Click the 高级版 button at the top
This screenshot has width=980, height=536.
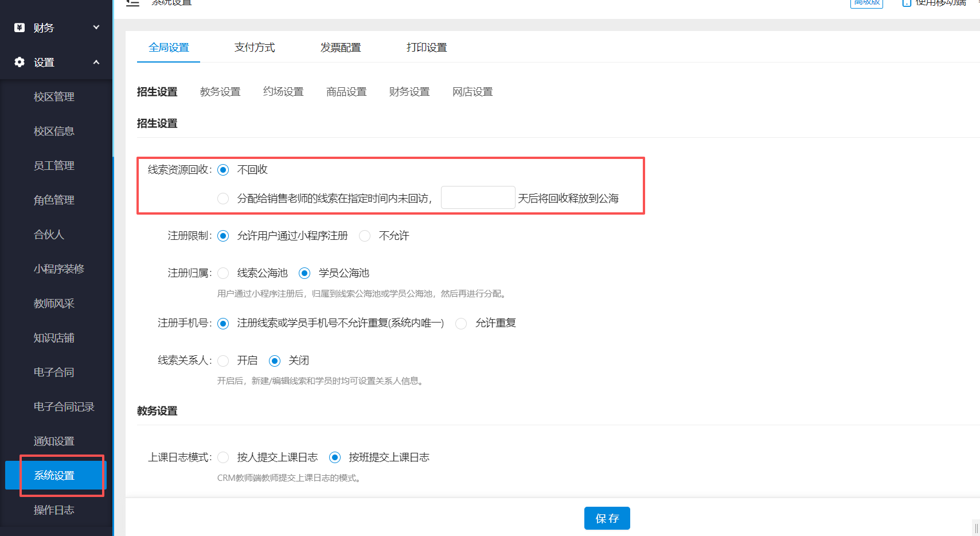[x=866, y=2]
